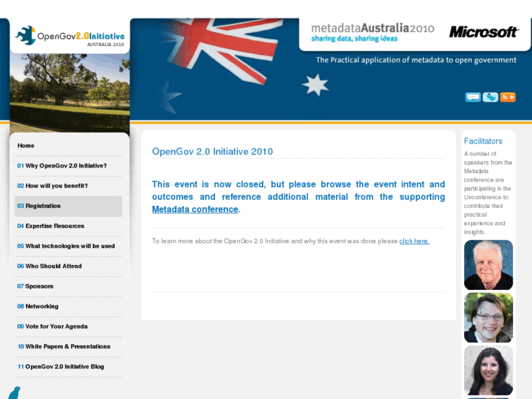The width and height of the screenshot is (532, 399).
Task: Open the facilitator photo of woman with glasses
Action: click(488, 318)
